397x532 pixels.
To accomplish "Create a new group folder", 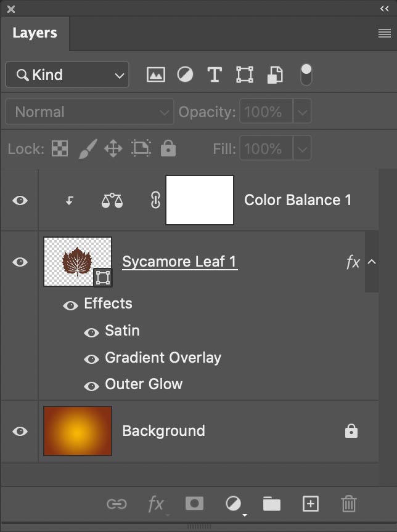I will [x=272, y=504].
